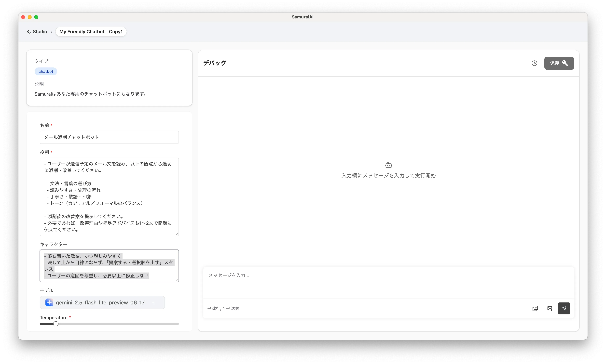
Task: Click the Gemini sparkle model icon
Action: point(49,302)
